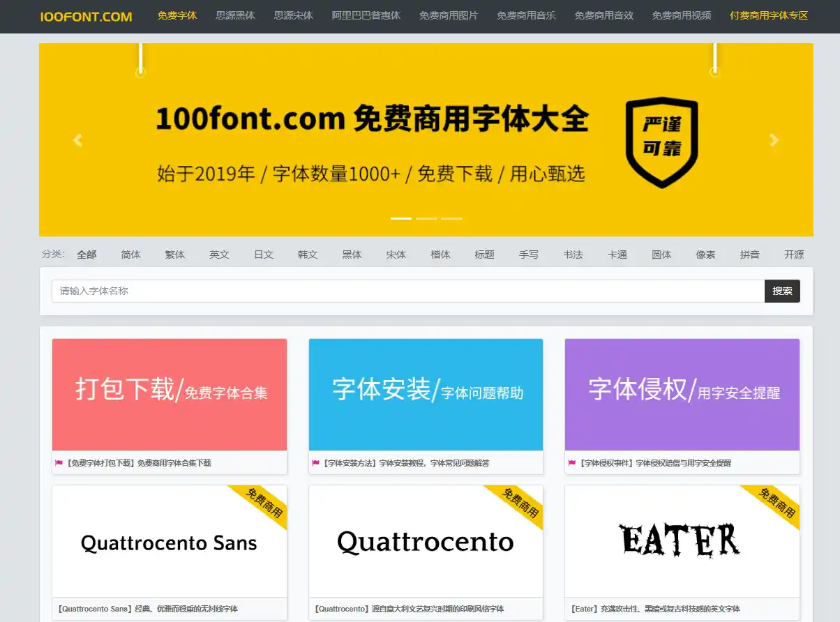Filter by 标题 category
The width and height of the screenshot is (840, 622).
[x=485, y=255]
